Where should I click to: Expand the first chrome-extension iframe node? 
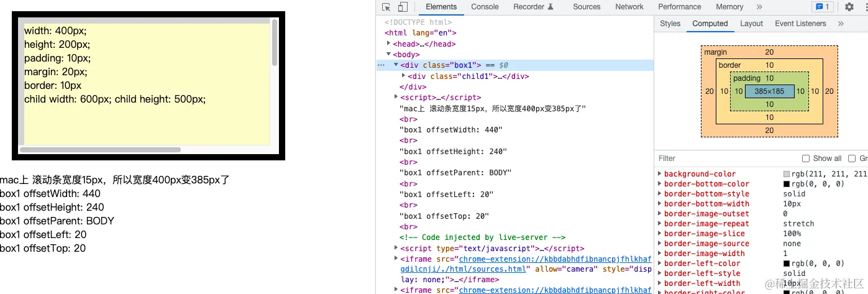[x=396, y=259]
